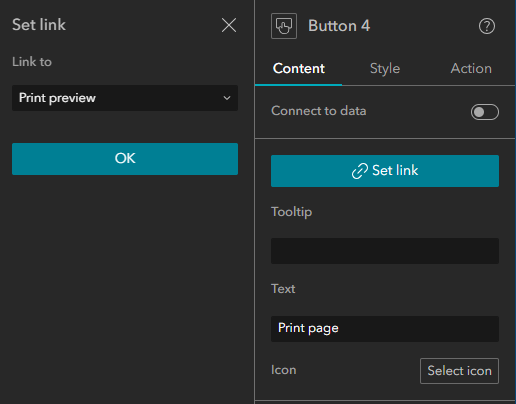Click the Button widget icon beside Button 4

(284, 26)
